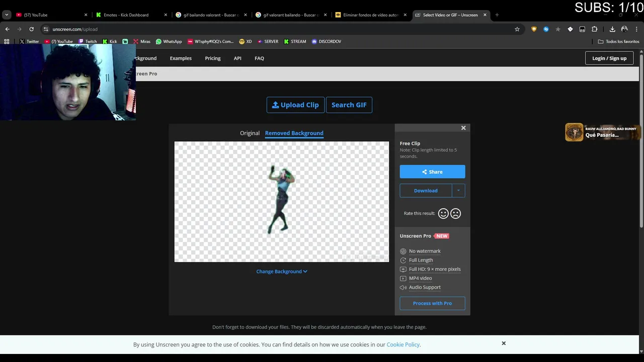Click the Unscreen Pro NEW label
The image size is (644, 362).
(424, 236)
